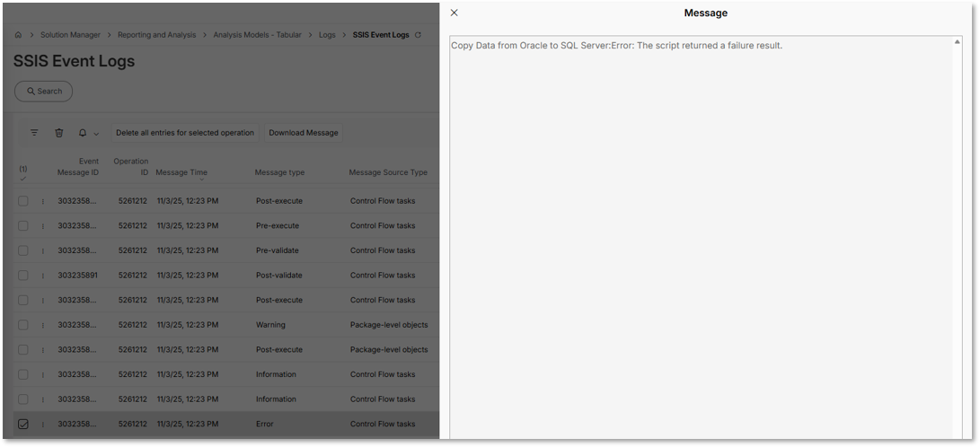Click inside the Message text area
Screen dimensions: 980x447
pyautogui.click(x=706, y=238)
